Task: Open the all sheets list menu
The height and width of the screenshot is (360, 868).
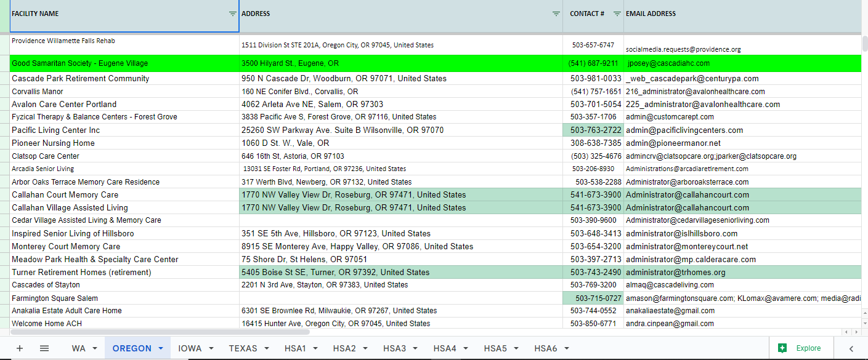Action: (44, 348)
